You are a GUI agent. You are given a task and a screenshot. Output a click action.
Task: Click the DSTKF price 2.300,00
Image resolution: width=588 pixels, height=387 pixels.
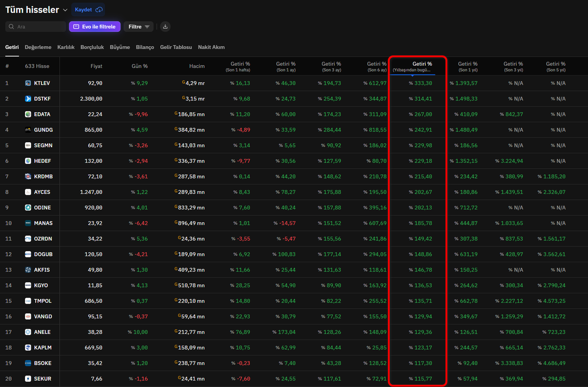pos(92,99)
